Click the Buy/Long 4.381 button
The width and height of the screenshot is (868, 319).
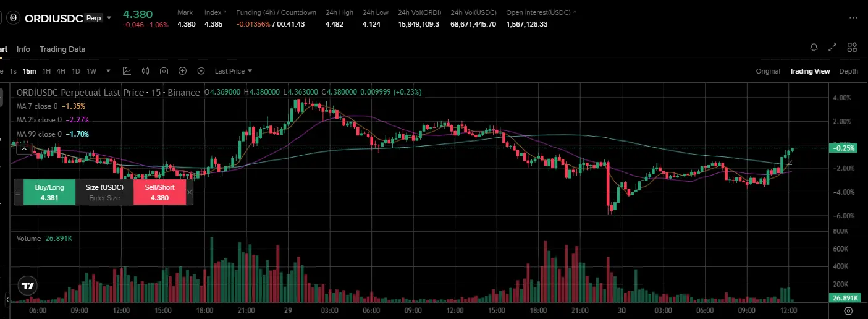tap(49, 192)
